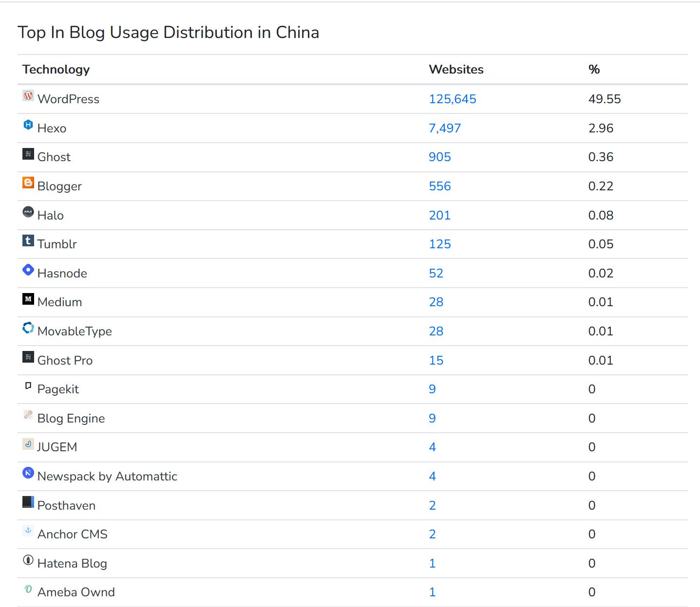Click the MovableType icon
This screenshot has width=700, height=607.
(28, 328)
